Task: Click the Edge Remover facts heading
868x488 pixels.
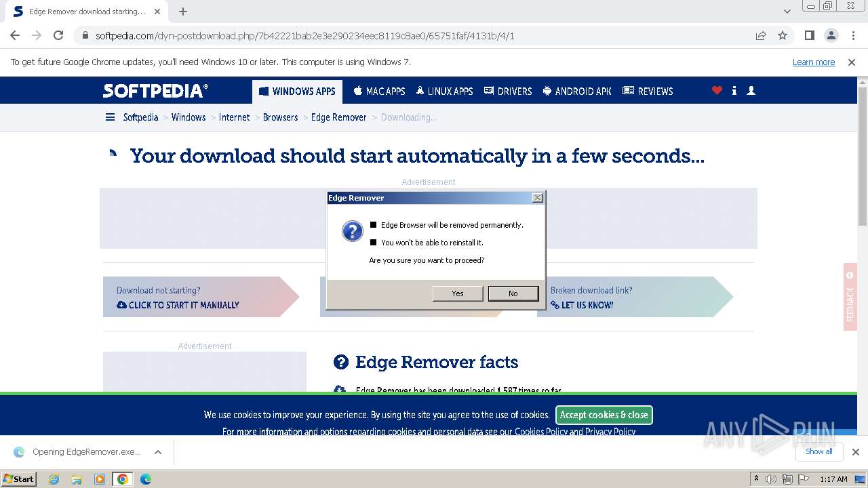Action: point(437,362)
